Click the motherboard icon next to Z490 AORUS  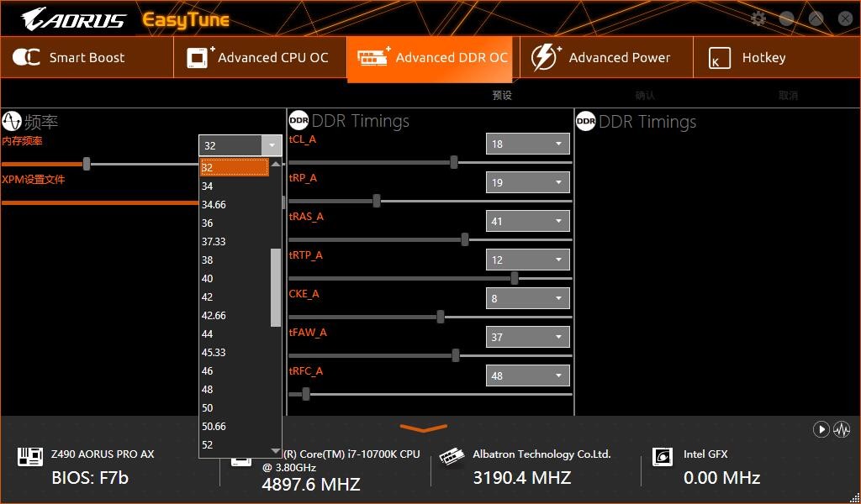[30, 456]
